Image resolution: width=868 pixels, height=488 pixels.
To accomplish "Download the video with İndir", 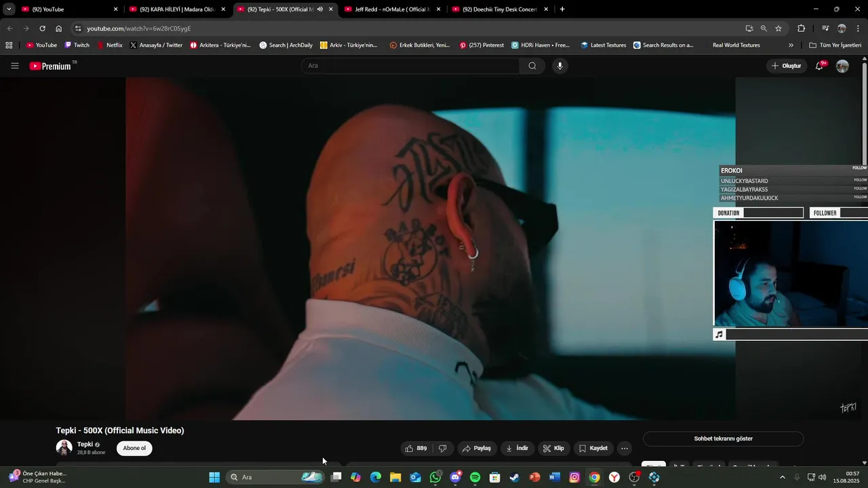I will pos(517,448).
